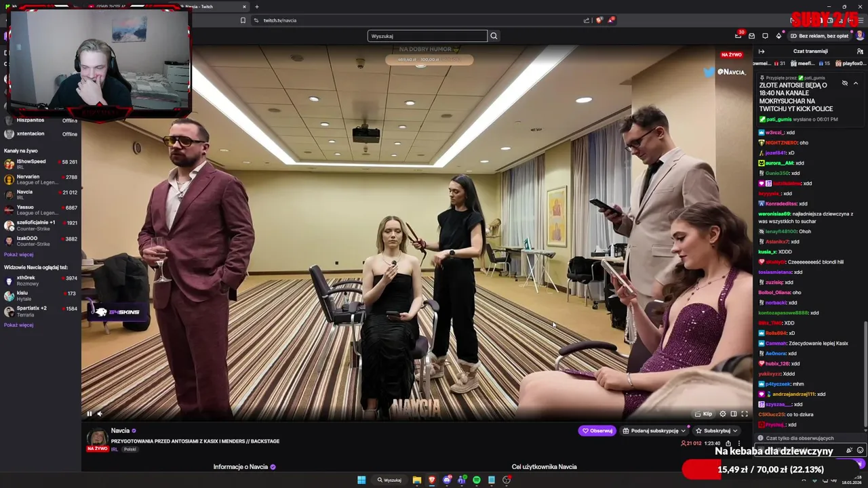The width and height of the screenshot is (868, 488).
Task: Open the Nervarien channel in the sidebar
Action: pyautogui.click(x=41, y=180)
